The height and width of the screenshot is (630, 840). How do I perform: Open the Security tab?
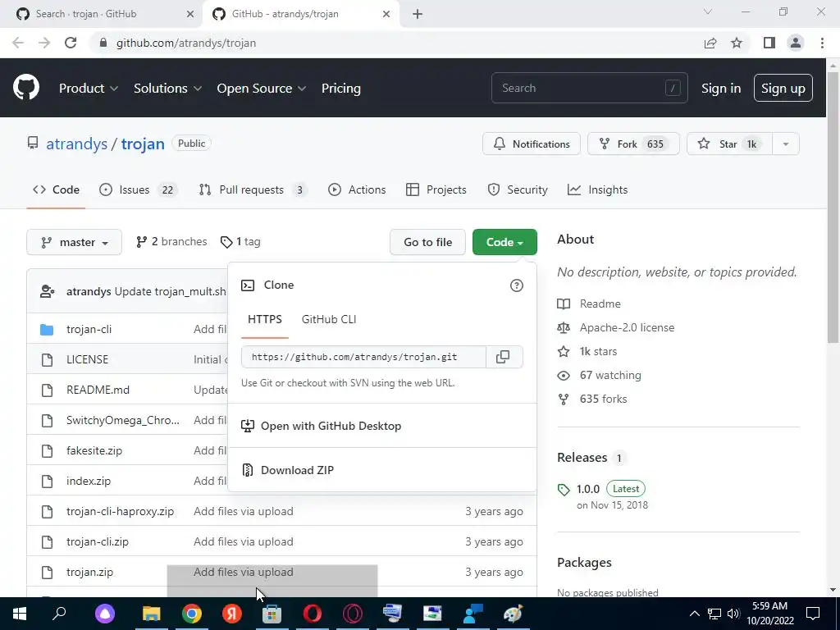pyautogui.click(x=518, y=189)
